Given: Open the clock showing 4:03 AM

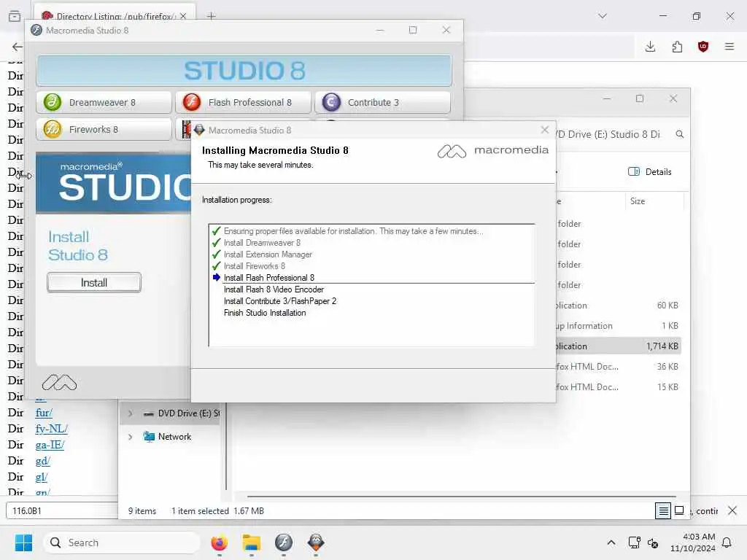Looking at the screenshot, I should (693, 542).
